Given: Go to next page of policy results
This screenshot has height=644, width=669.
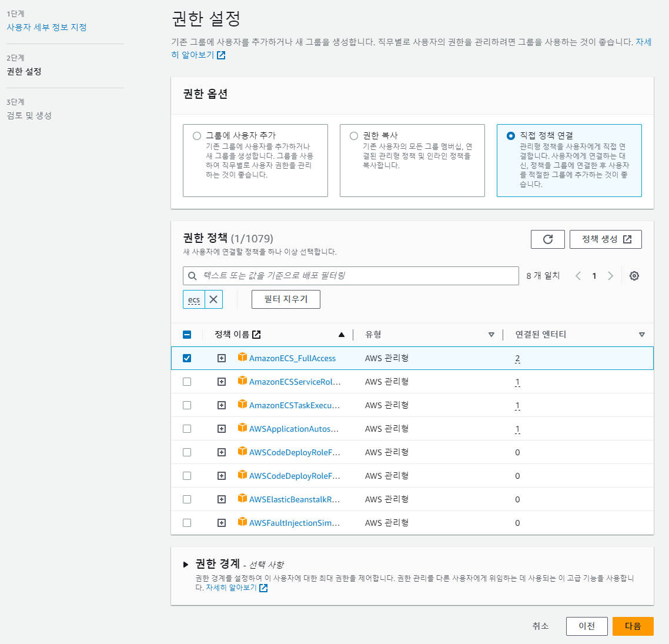Looking at the screenshot, I should coord(611,276).
